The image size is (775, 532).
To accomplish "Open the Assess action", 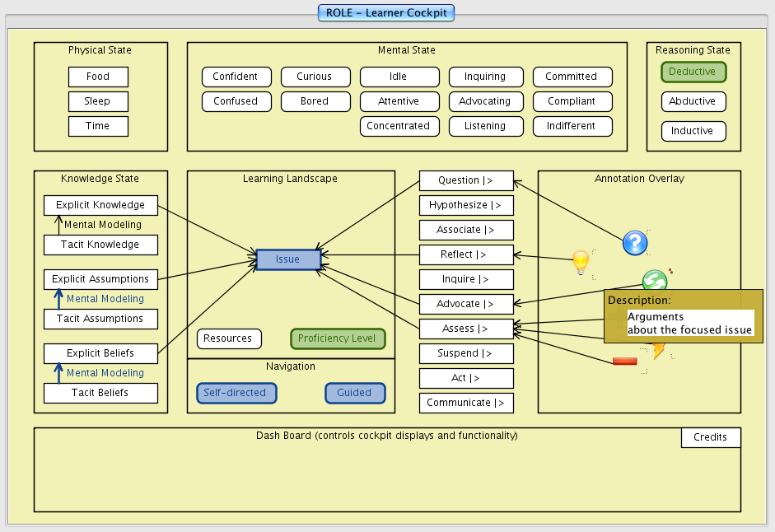I will [x=466, y=329].
